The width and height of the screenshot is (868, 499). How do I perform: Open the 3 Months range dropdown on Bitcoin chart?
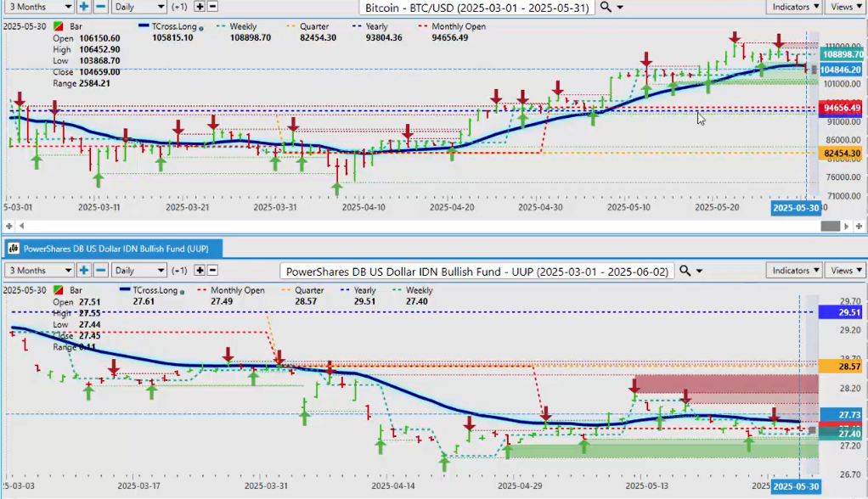37,7
